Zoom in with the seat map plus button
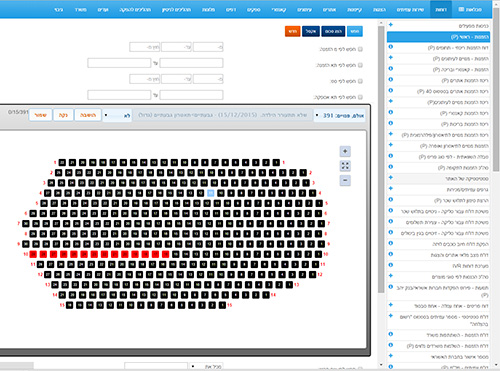 [x=345, y=151]
